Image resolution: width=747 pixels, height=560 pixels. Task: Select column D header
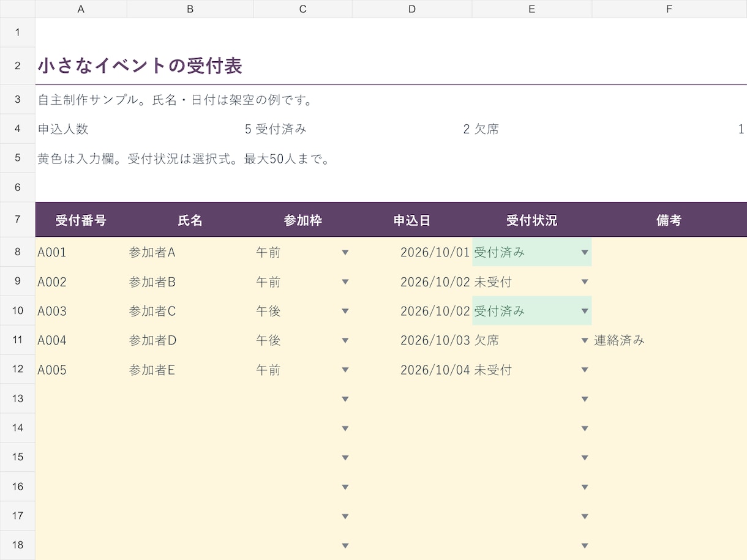(x=412, y=9)
